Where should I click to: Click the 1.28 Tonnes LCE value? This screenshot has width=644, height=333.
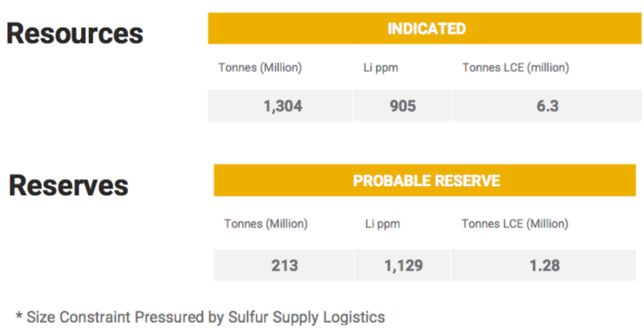coord(544,265)
